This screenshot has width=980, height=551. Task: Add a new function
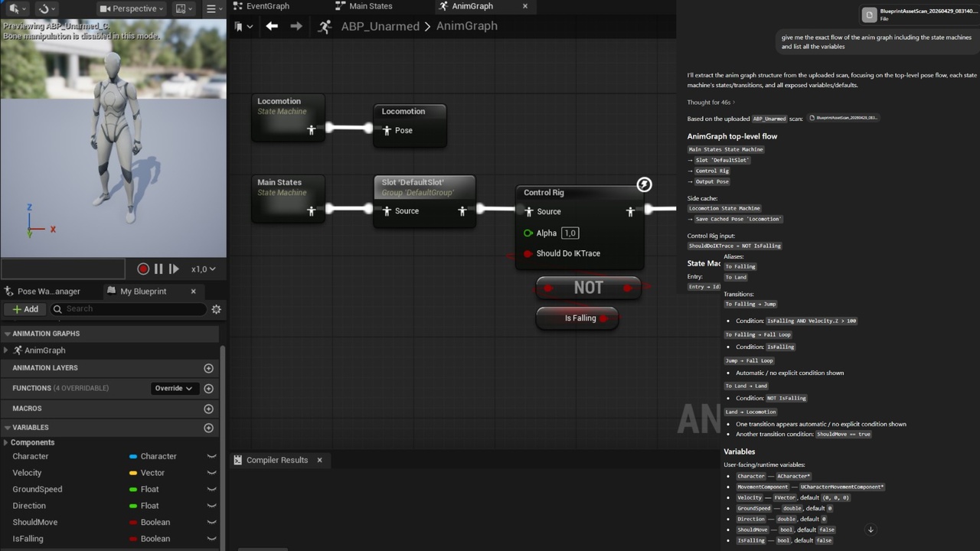tap(208, 388)
